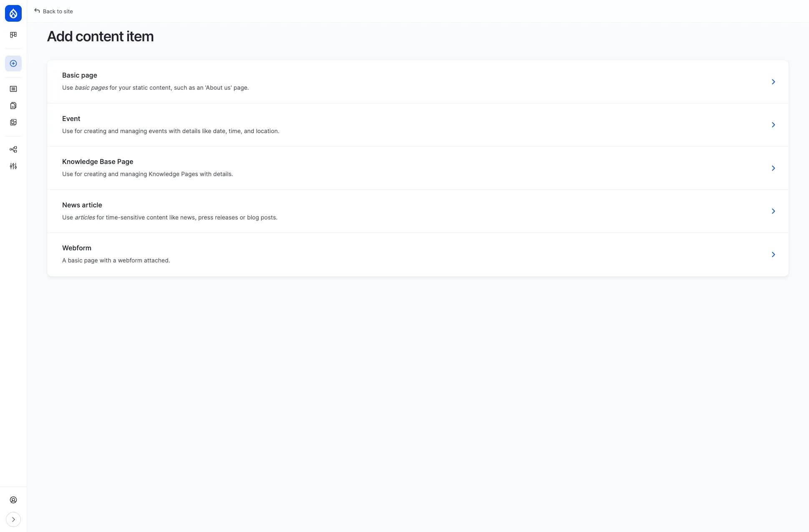Viewport: 809px width, 532px height.
Task: Click the 'Add content item' heading
Action: [x=100, y=37]
